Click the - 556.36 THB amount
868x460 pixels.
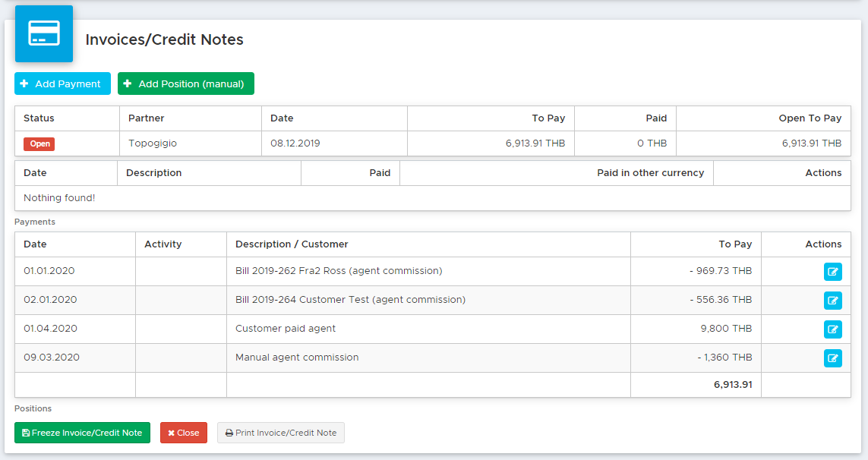pos(721,300)
